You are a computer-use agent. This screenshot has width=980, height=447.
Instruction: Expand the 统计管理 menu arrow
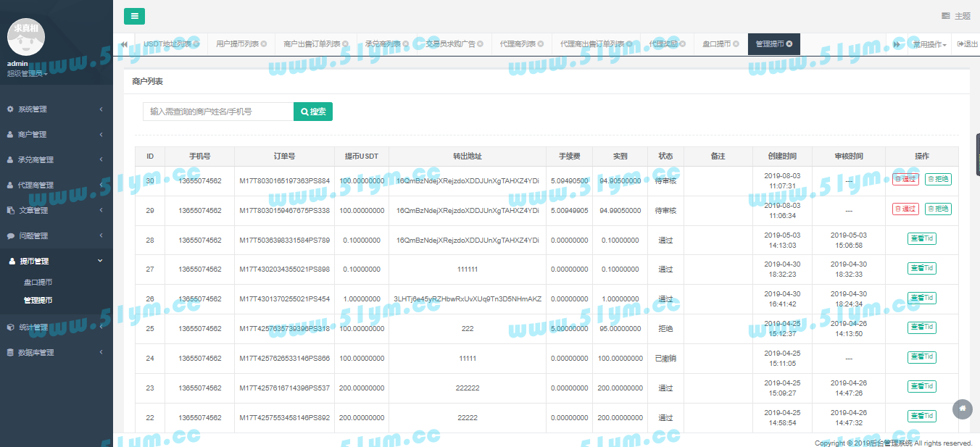(101, 327)
